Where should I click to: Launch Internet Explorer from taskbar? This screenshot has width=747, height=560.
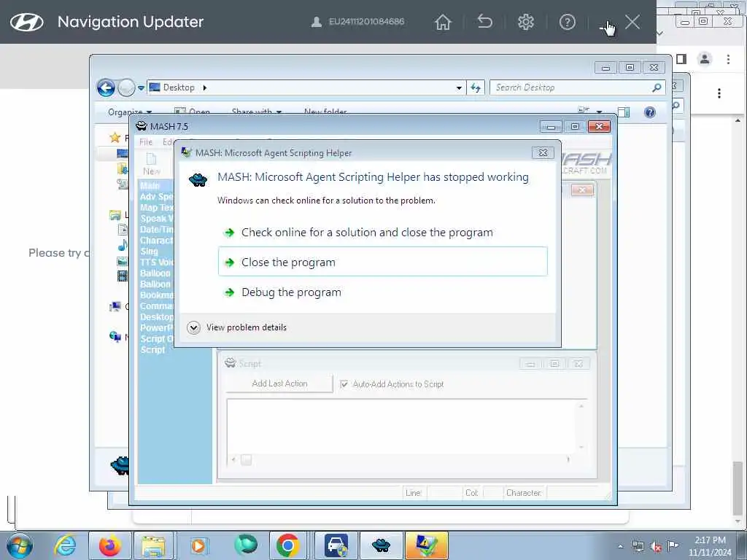coord(65,545)
